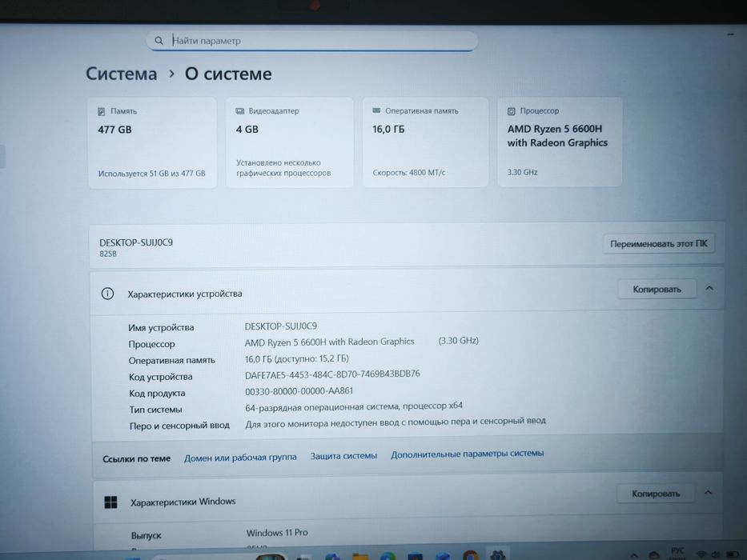Viewport: 747px width, 560px height.
Task: Show hidden tray icons chevron in taskbar
Action: point(633,555)
